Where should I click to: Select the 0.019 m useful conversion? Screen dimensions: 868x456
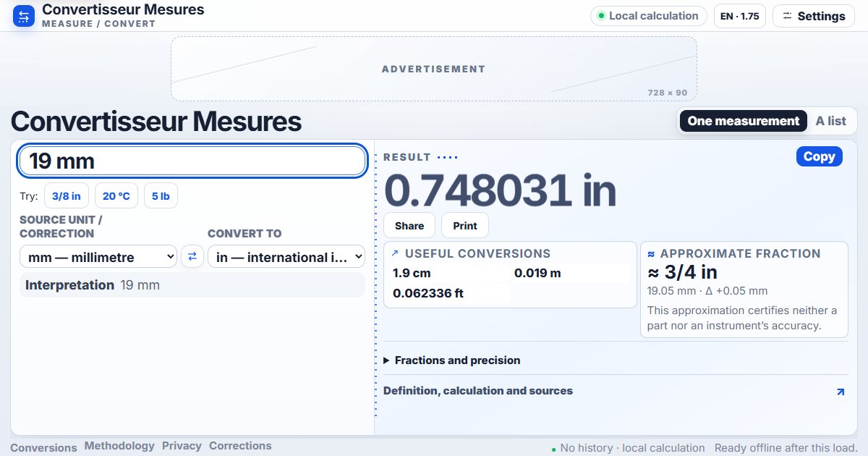(571, 274)
